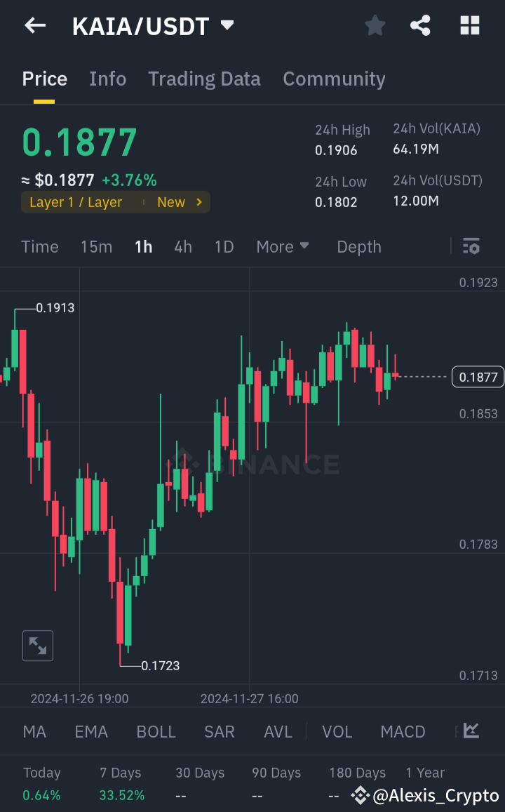This screenshot has width=505, height=812.
Task: Click the 0.1877 price label on chart
Action: coord(478,377)
